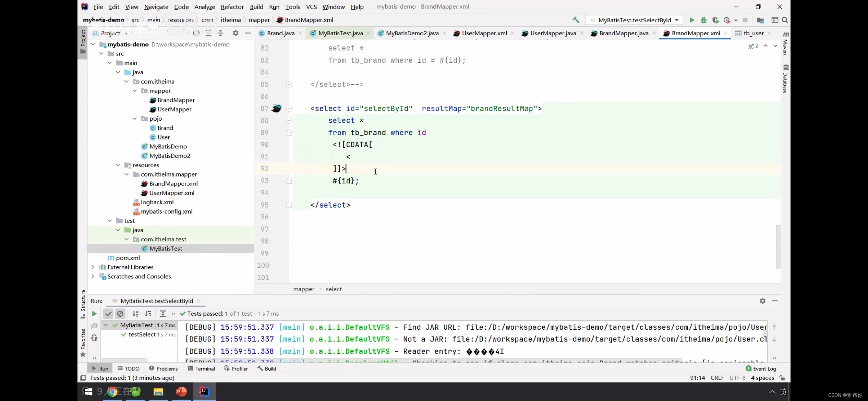Expand Scratches and Consoles node
Screen dimensions: 868x401
tap(93, 276)
